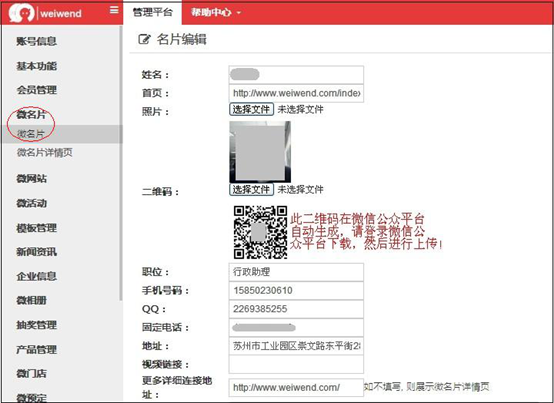Open 基本功能 in the sidebar
This screenshot has height=403, width=554.
click(x=36, y=66)
